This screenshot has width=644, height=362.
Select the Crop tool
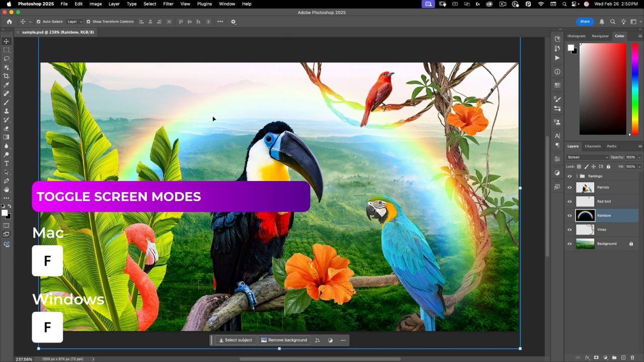pos(7,76)
